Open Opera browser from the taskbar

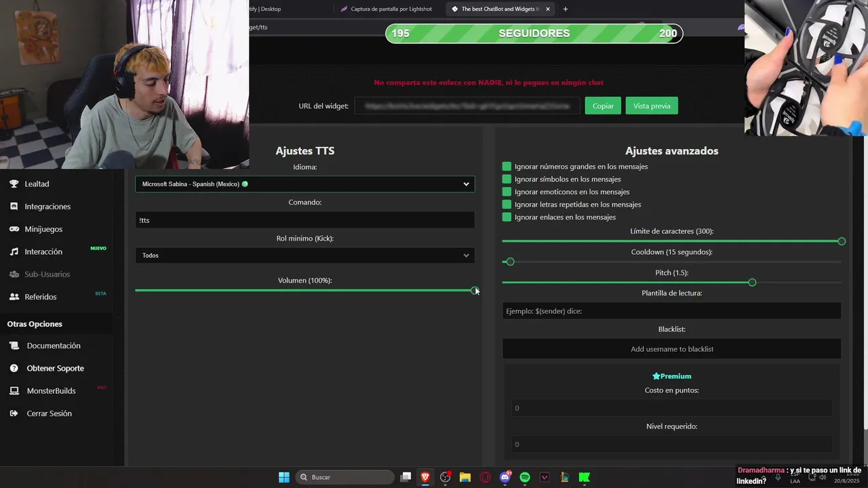pyautogui.click(x=485, y=477)
